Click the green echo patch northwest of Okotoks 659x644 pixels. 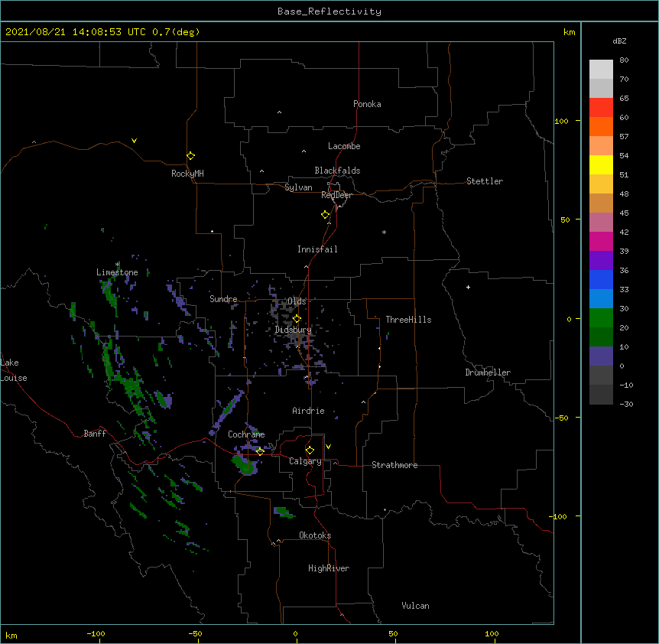[284, 512]
